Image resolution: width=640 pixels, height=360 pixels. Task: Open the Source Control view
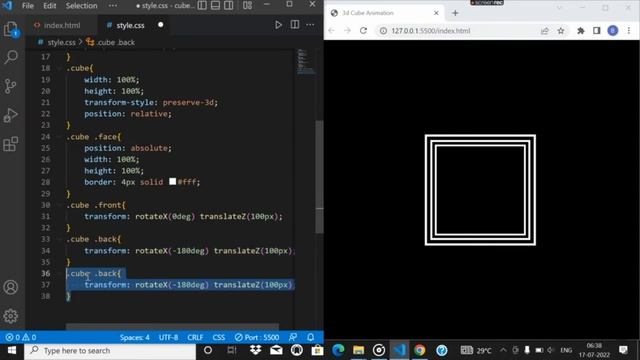pos(11,86)
